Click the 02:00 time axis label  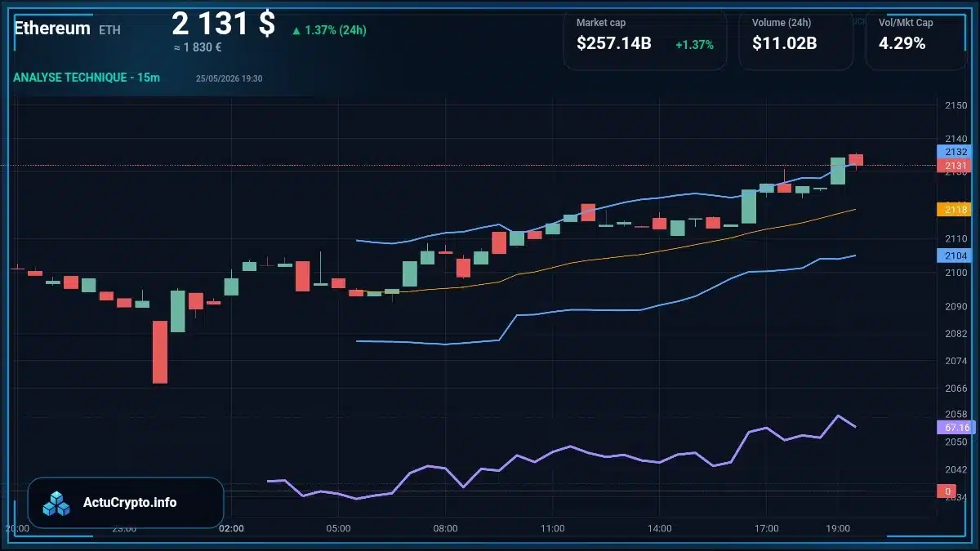click(231, 529)
